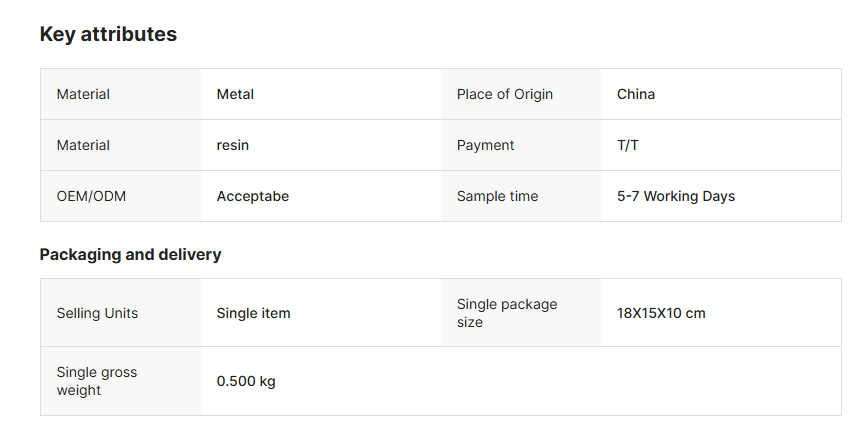This screenshot has height=428, width=860.
Task: Select the Acceptabe value text
Action: coord(253,196)
